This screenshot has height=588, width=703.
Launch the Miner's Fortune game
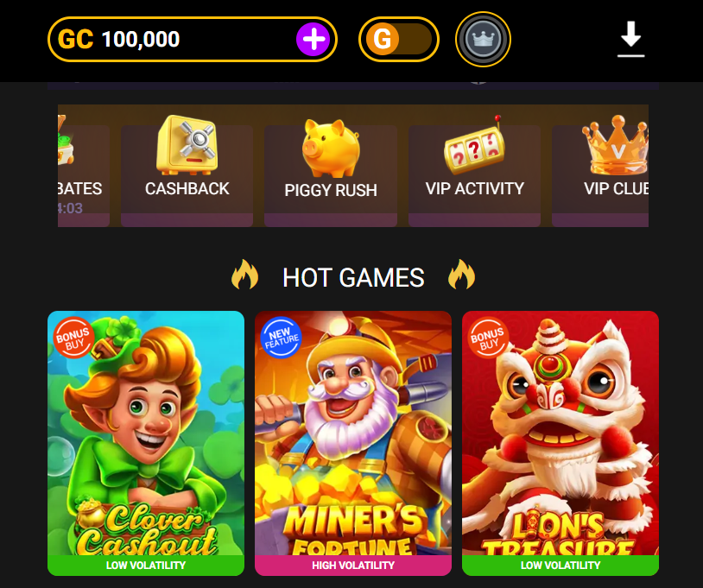point(353,433)
